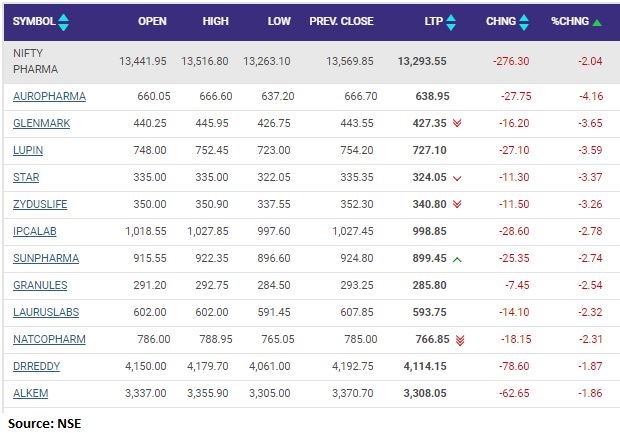This screenshot has width=620, height=433.
Task: Click the red down indicator beside ZYDUSLIFE LTP
Action: tap(457, 205)
